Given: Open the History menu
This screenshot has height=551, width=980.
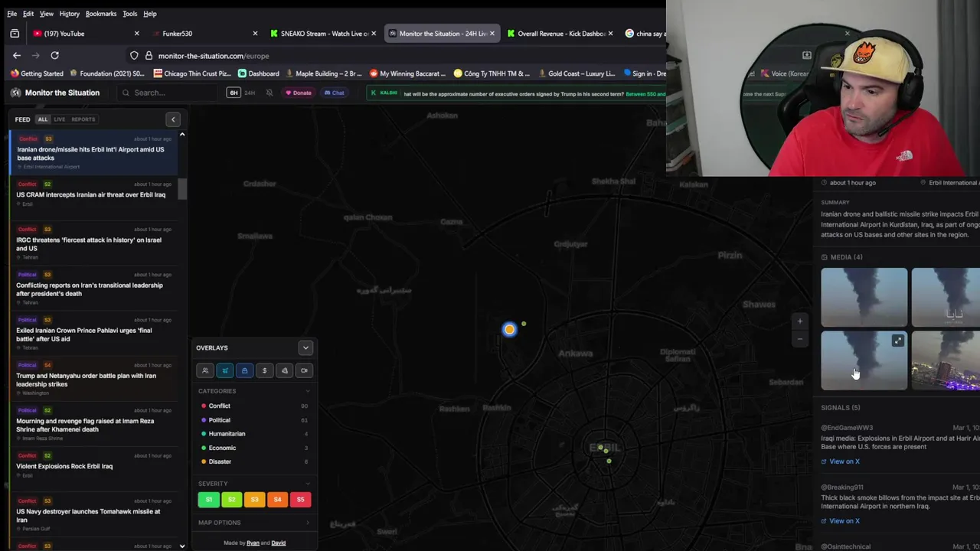Looking at the screenshot, I should 69,14.
